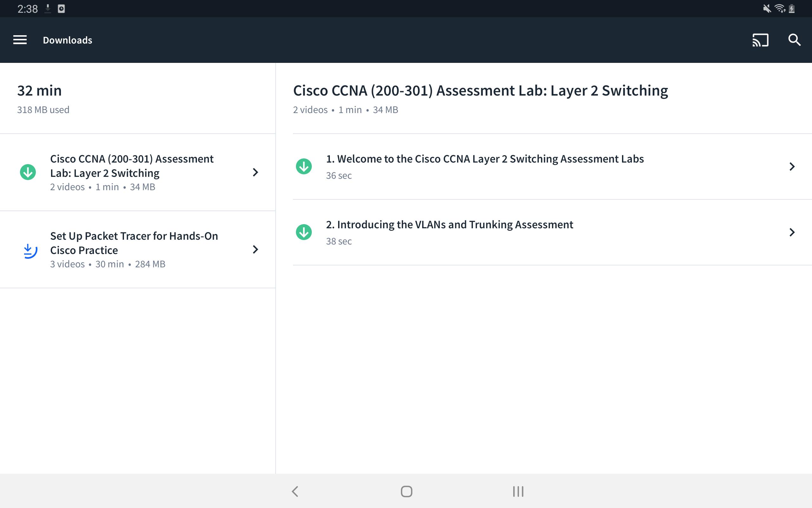Tap green download icon beside Welcome video

(304, 166)
